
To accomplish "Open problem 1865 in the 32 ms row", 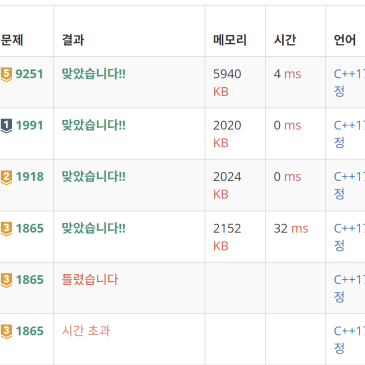I will point(30,229).
